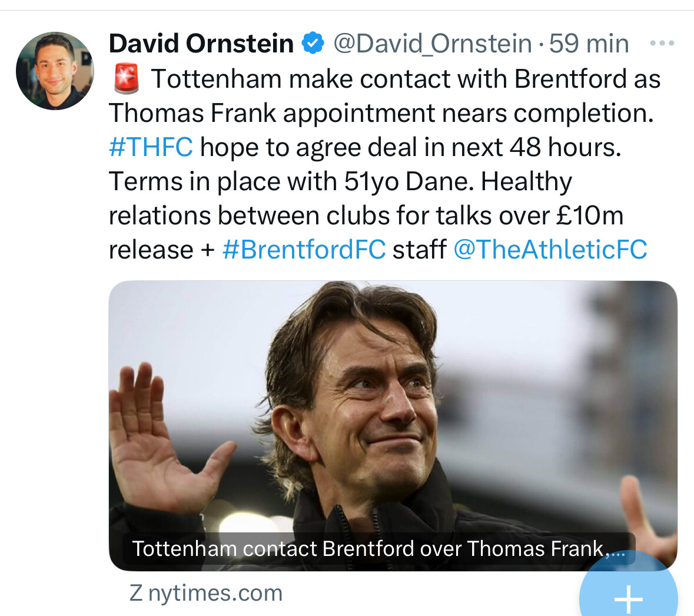Select the '£10m' text in the tweet
Image resolution: width=694 pixels, height=616 pixels.
(589, 216)
